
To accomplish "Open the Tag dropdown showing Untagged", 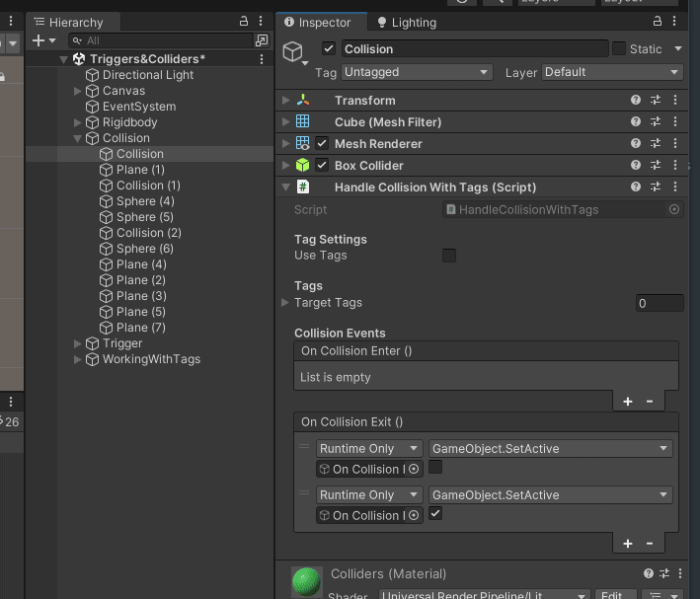I will 416,72.
